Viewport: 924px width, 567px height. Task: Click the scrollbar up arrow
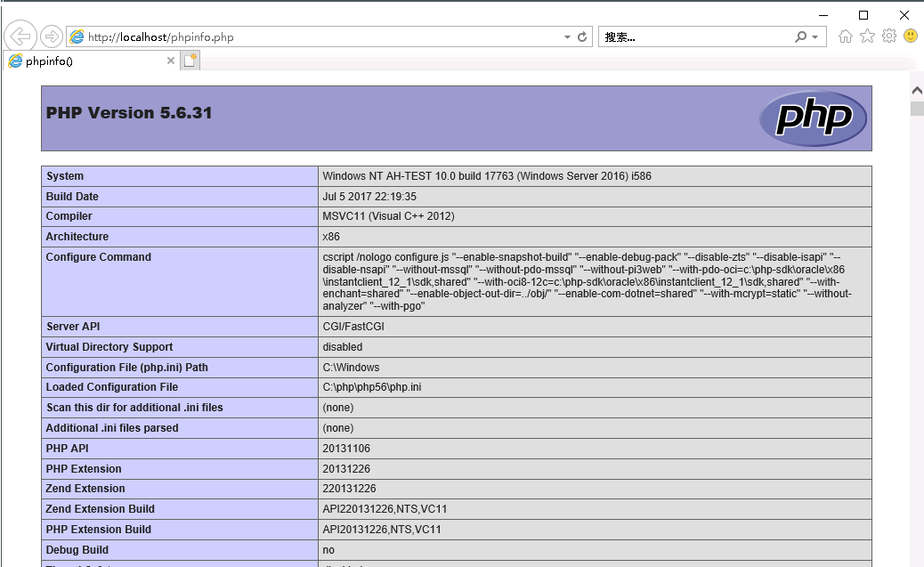tap(917, 90)
